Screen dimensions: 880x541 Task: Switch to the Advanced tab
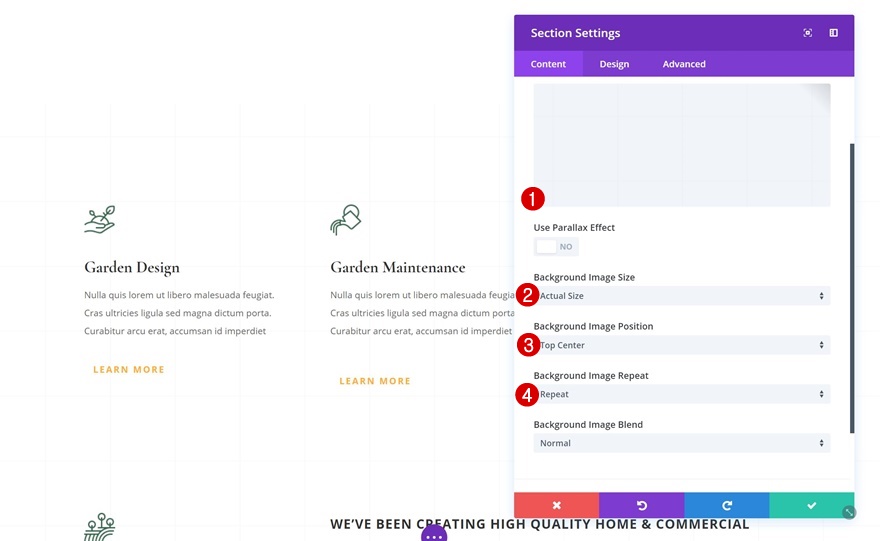click(684, 64)
